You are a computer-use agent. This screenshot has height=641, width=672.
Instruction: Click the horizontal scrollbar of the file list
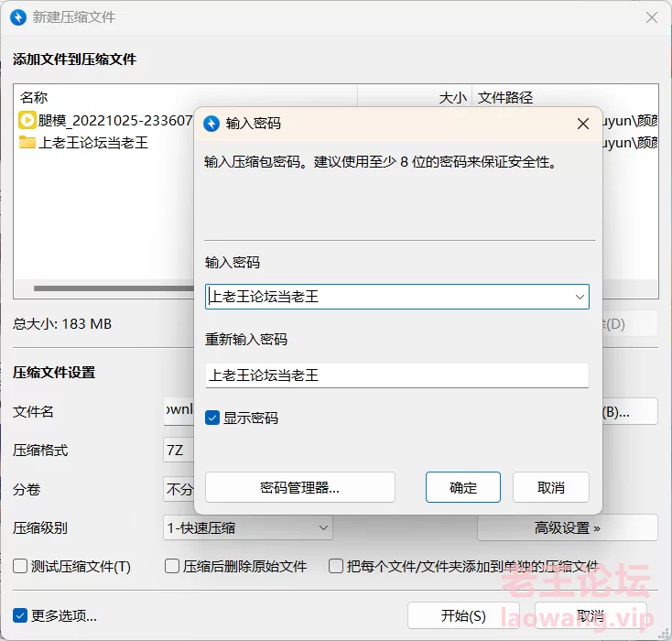pyautogui.click(x=114, y=288)
